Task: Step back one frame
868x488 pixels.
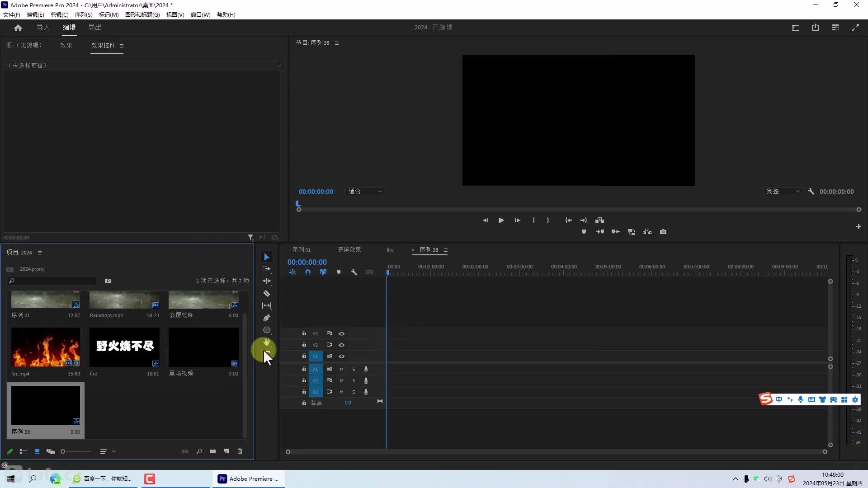Action: coord(486,221)
